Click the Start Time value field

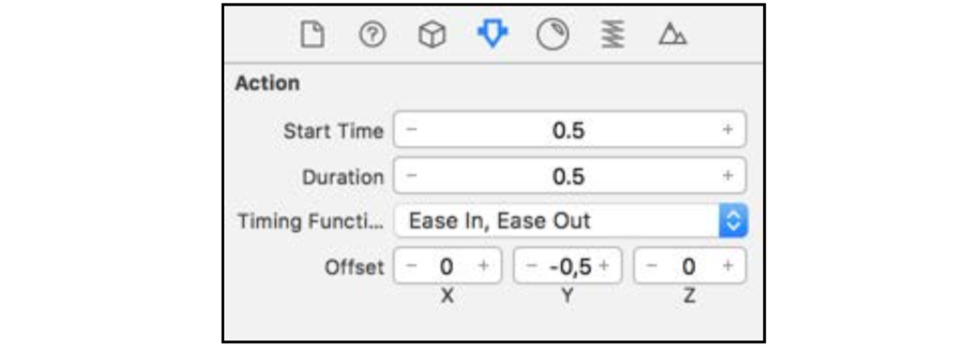point(570,129)
